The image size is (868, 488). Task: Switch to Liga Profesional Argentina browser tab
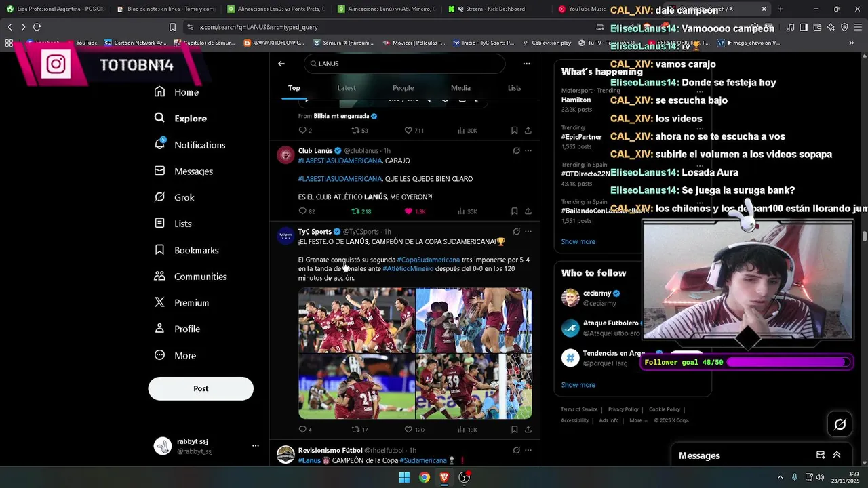point(56,9)
